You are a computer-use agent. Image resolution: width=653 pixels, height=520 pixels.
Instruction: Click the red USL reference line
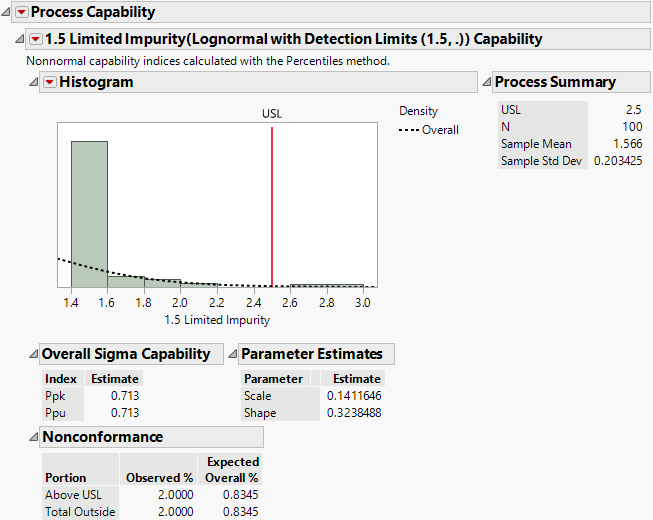pyautogui.click(x=272, y=200)
